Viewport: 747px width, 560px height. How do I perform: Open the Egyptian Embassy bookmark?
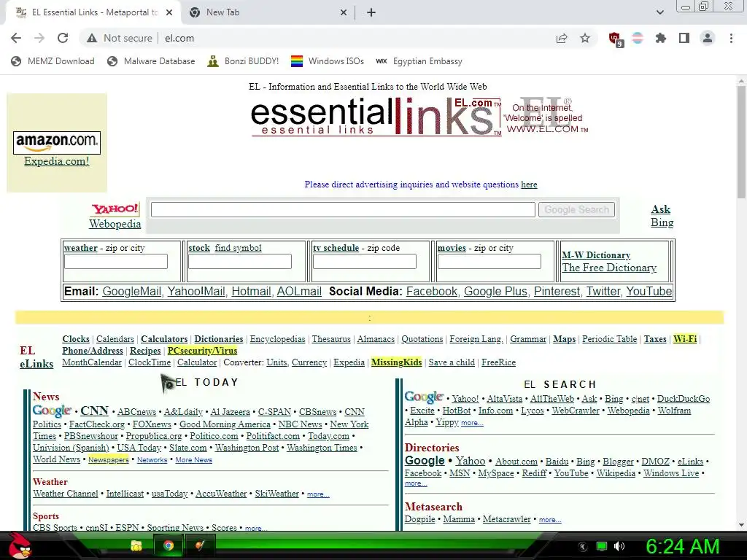click(x=419, y=61)
